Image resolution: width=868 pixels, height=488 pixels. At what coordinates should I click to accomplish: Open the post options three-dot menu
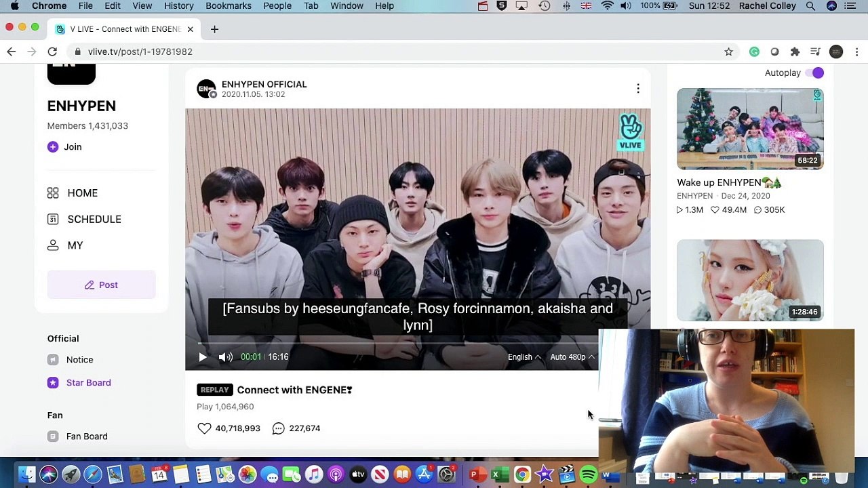638,89
